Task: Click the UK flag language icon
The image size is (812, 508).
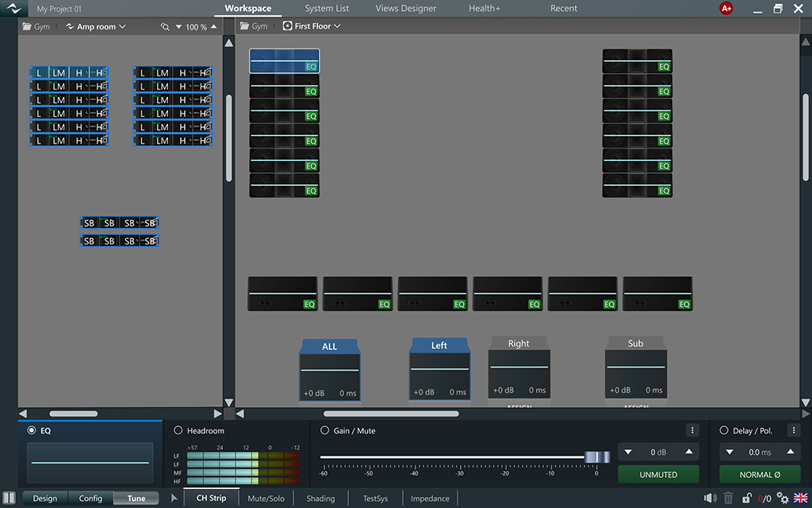Action: point(800,498)
